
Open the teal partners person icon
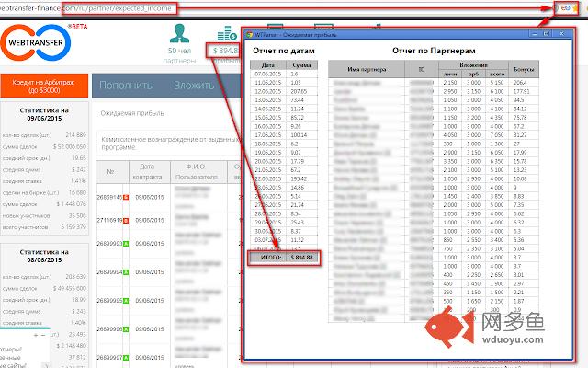(x=179, y=33)
